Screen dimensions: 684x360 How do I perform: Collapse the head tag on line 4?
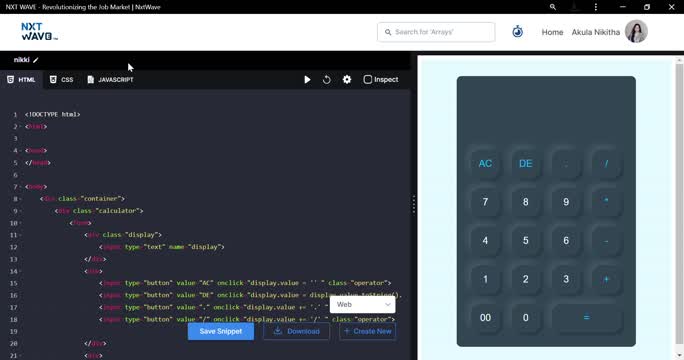(x=20, y=151)
